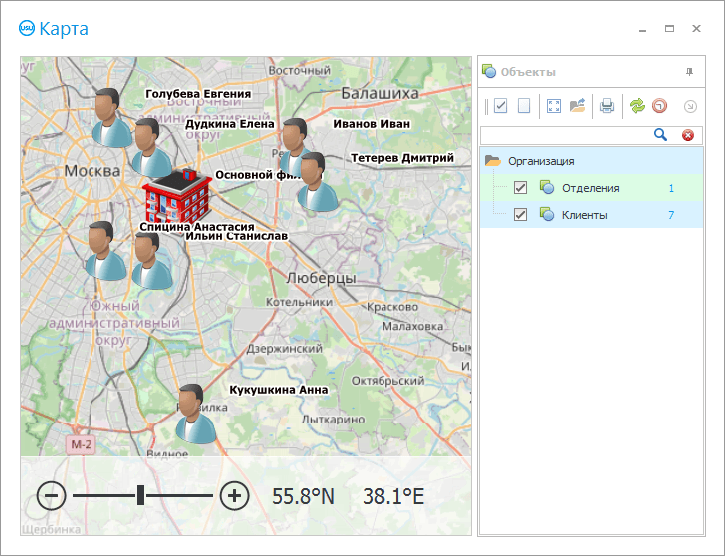Zoom in with the plus circle button
Image resolution: width=725 pixels, height=556 pixels.
point(234,496)
